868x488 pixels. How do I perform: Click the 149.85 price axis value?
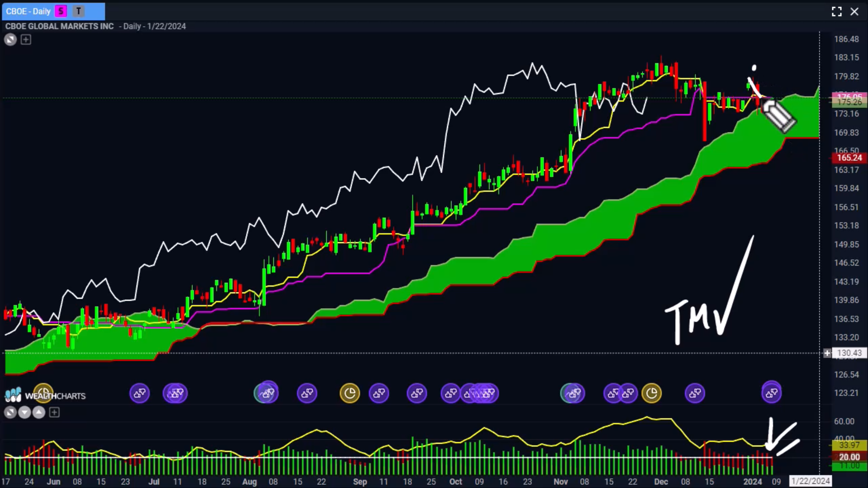pyautogui.click(x=846, y=244)
